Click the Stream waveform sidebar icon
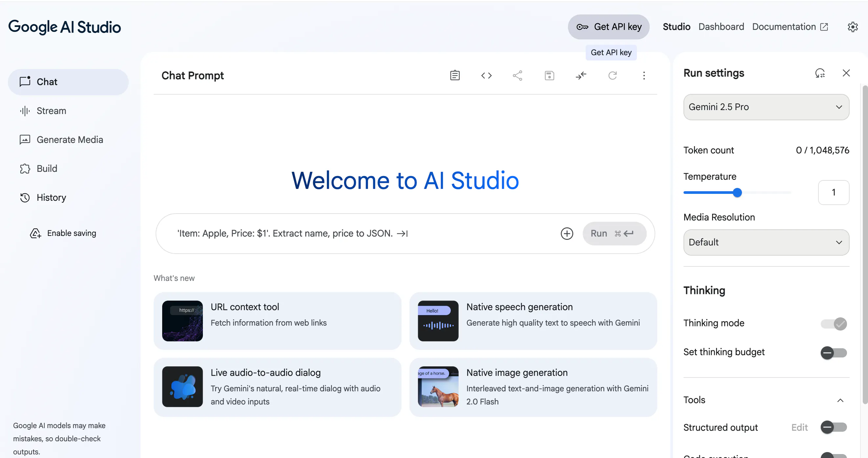This screenshot has height=458, width=868. pos(25,111)
